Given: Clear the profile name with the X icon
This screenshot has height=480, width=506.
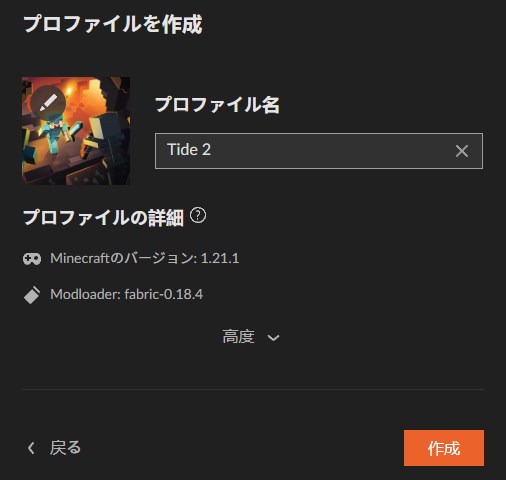Looking at the screenshot, I should (462, 151).
